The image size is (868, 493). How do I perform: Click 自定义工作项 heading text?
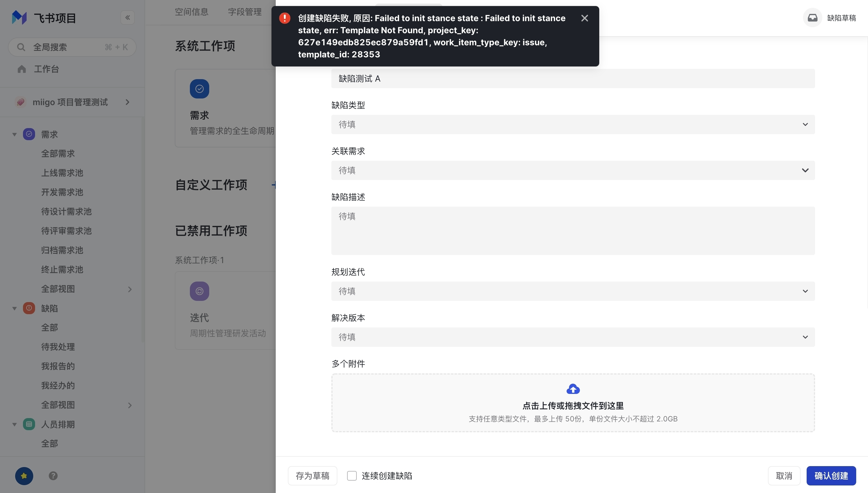click(211, 185)
